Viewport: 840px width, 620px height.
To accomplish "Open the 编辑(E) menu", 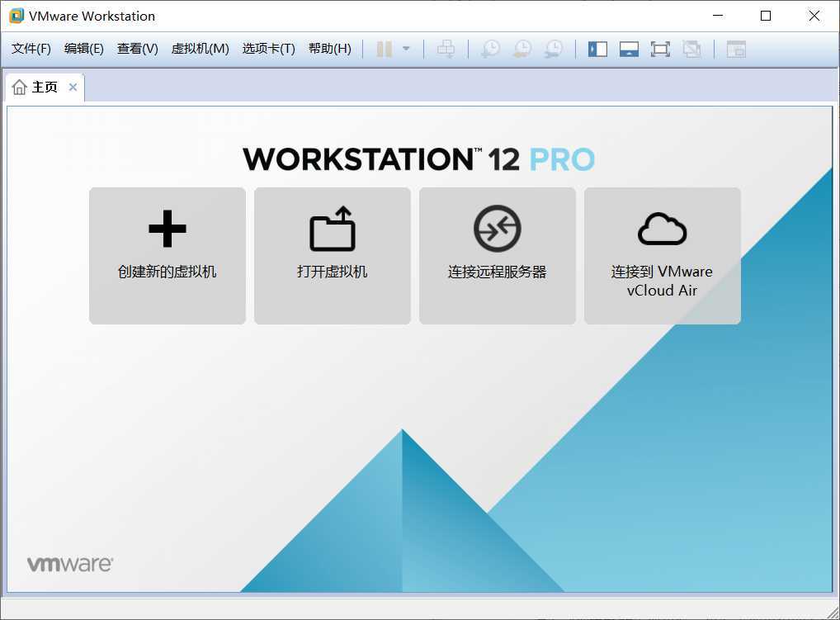I will (83, 49).
